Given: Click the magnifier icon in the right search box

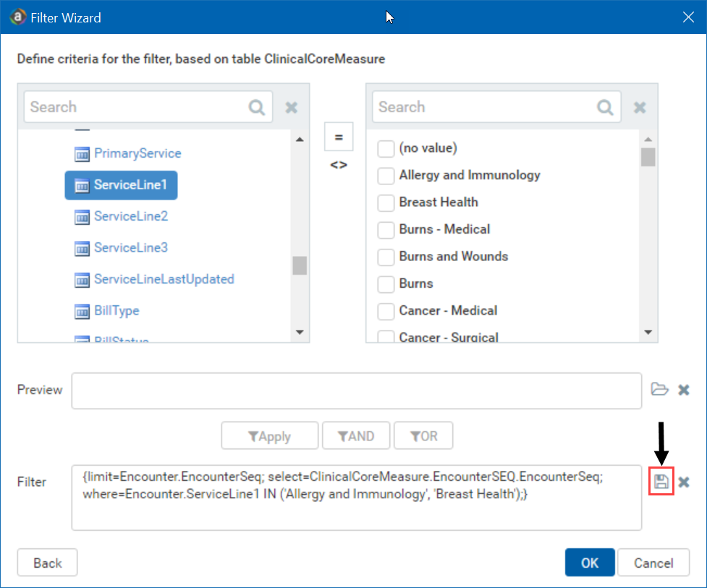Looking at the screenshot, I should [x=605, y=108].
